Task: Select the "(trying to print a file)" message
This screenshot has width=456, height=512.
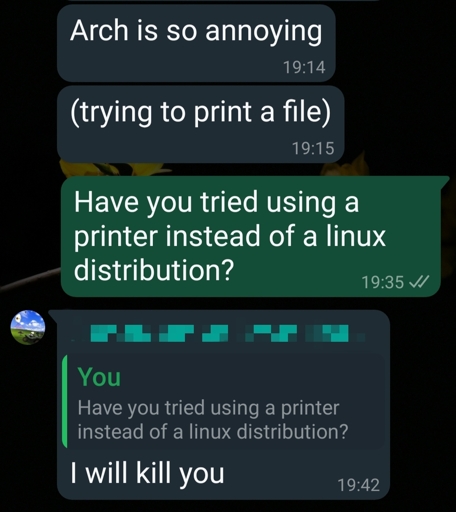Action: 200,124
